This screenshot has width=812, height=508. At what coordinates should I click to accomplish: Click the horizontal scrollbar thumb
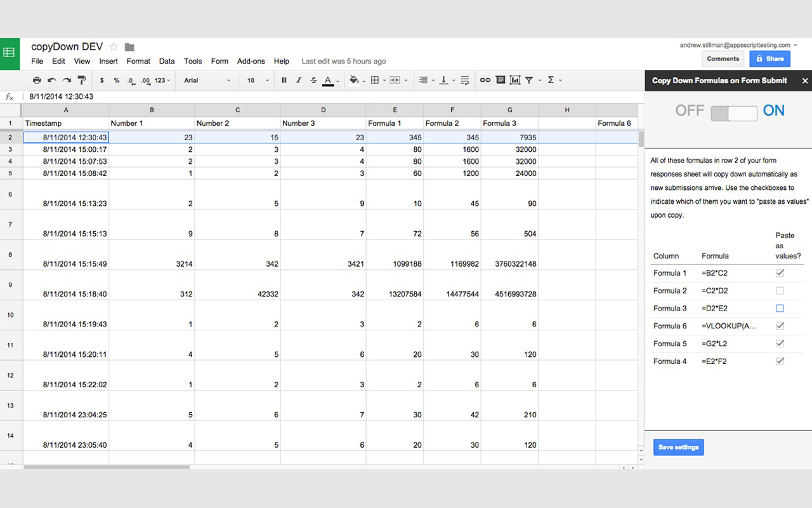107,467
